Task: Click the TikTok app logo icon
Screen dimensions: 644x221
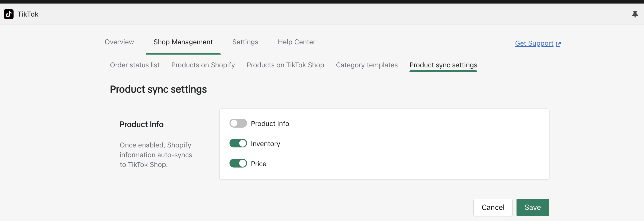Action: point(9,14)
